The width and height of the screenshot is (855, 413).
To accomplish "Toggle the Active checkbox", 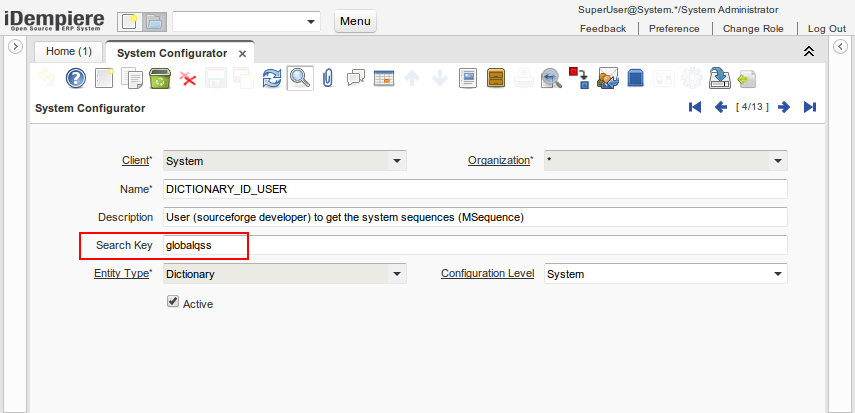I will point(173,302).
